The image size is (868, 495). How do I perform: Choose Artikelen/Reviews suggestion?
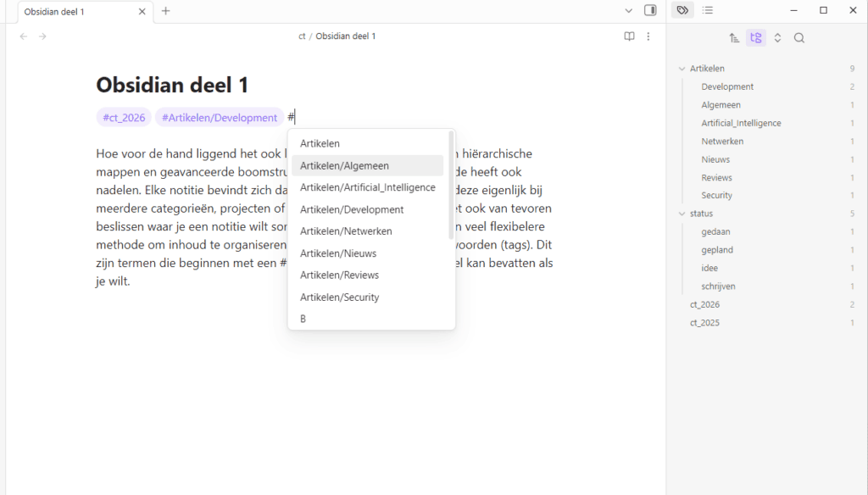368,275
